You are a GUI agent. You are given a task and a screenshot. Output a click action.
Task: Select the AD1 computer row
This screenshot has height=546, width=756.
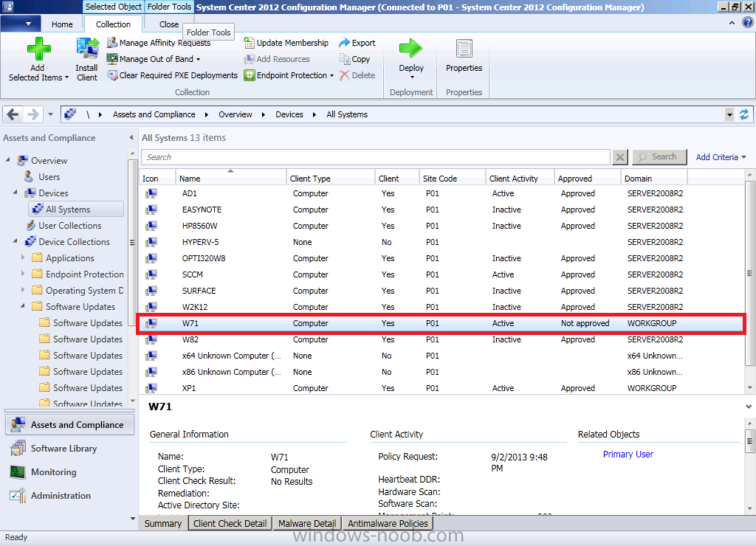point(442,193)
